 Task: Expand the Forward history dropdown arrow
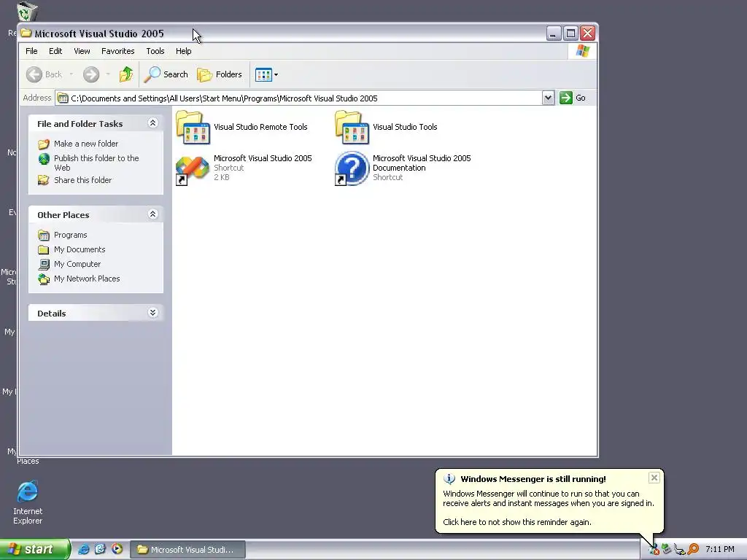tap(108, 74)
